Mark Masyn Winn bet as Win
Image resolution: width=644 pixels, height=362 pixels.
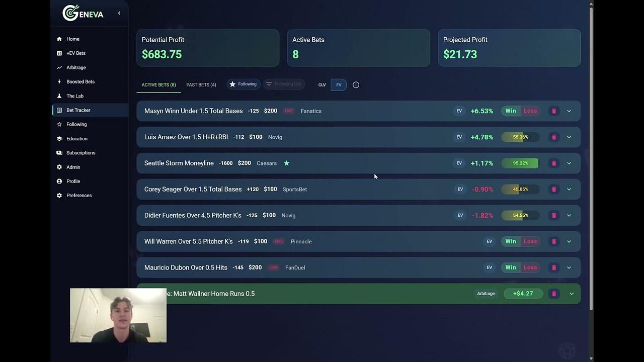[x=511, y=111]
